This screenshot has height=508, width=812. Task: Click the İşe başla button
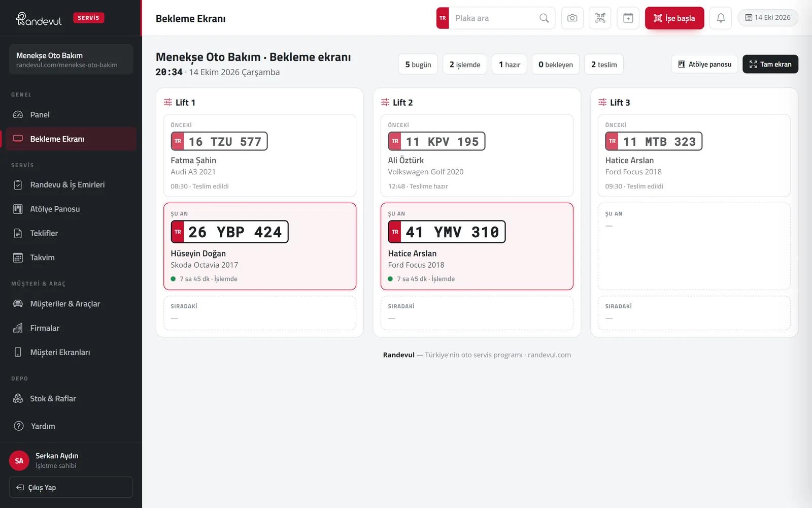coord(674,18)
